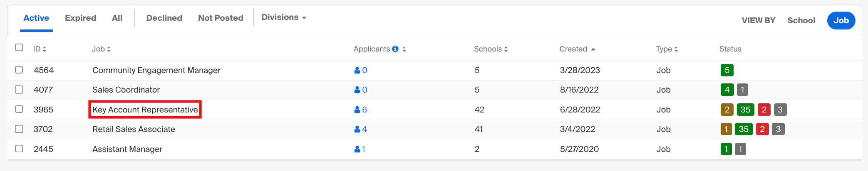Image resolution: width=868 pixels, height=171 pixels.
Task: Check the box for job 4564
Action: (x=19, y=70)
